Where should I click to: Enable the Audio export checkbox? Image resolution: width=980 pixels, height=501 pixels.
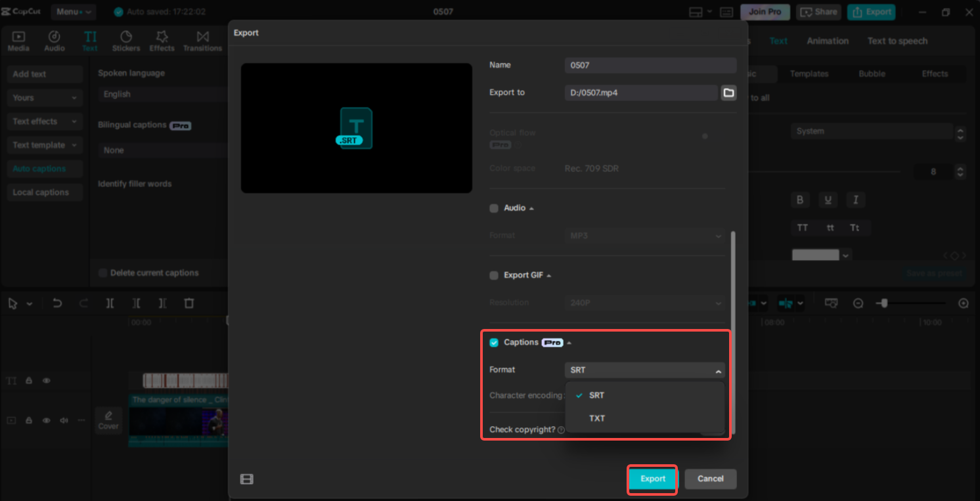click(493, 208)
